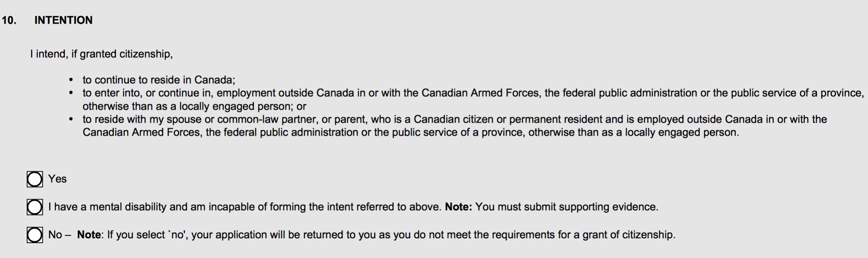Click the "I have a mental disability" statement text
Screen dimensions: 868x258
tap(245, 207)
